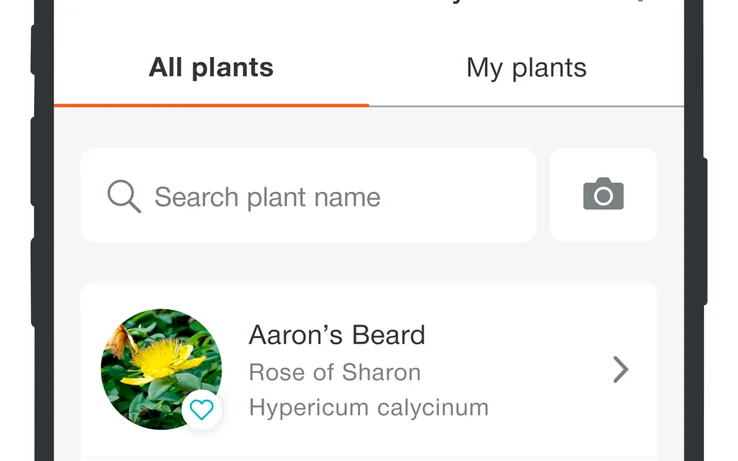Tap the heart icon on Aaron's Beard
The height and width of the screenshot is (461, 738).
pos(202,409)
